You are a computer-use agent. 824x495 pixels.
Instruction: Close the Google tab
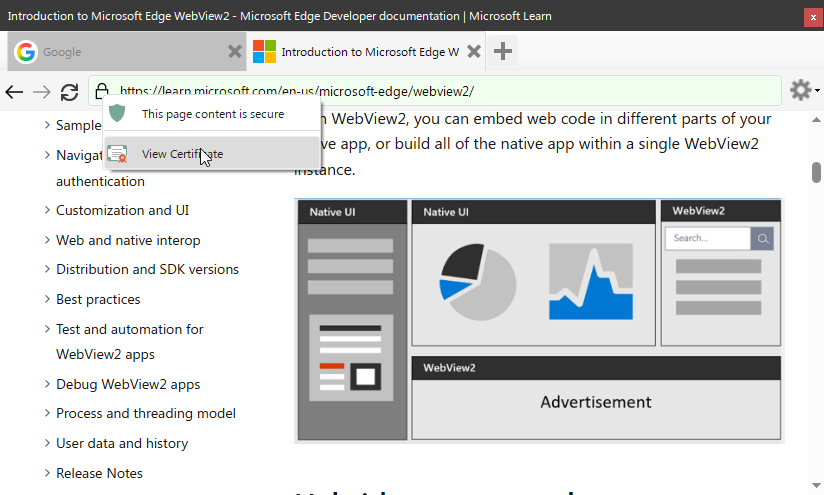pos(234,52)
